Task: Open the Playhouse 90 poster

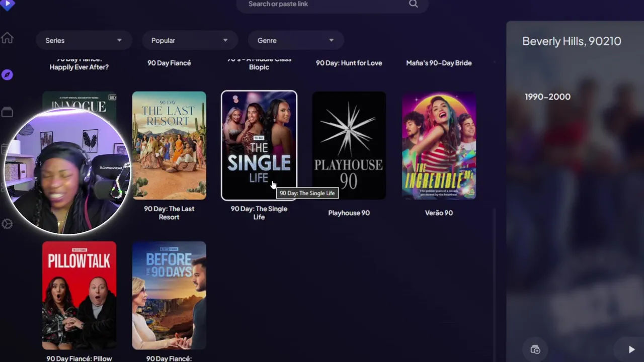Action: point(349,145)
